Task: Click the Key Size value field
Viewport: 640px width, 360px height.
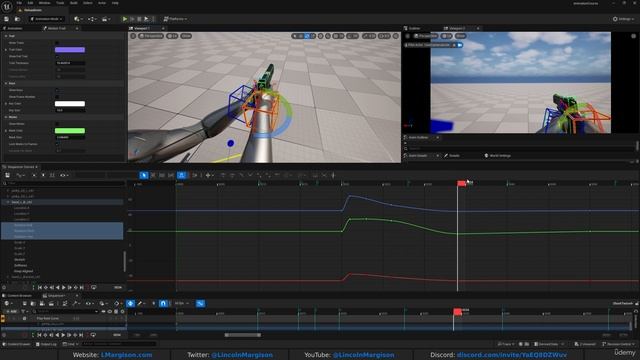Action: pyautogui.click(x=70, y=110)
